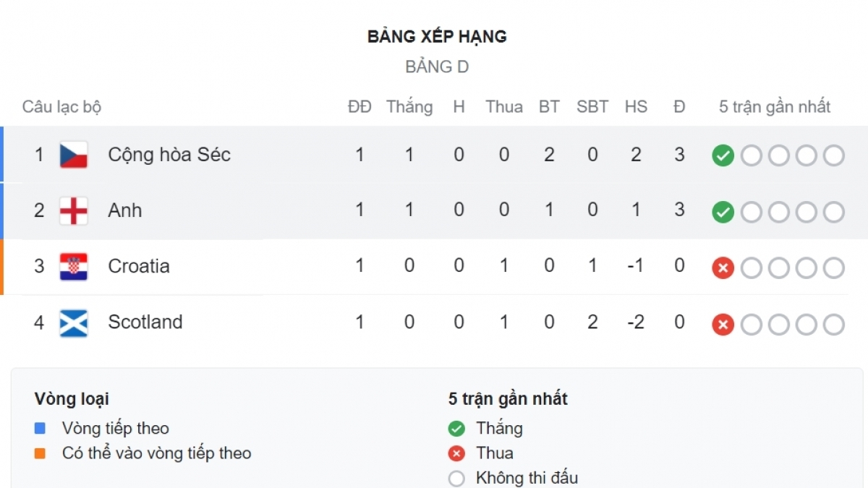Image resolution: width=868 pixels, height=488 pixels.
Task: Open the Cộng hòa Séc team link
Action: (x=169, y=155)
